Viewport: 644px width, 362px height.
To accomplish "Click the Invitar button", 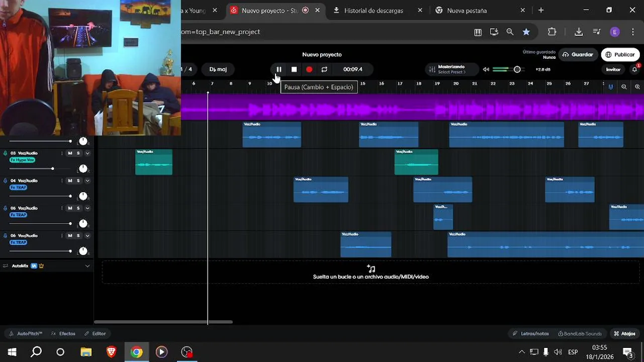I will pos(613,69).
